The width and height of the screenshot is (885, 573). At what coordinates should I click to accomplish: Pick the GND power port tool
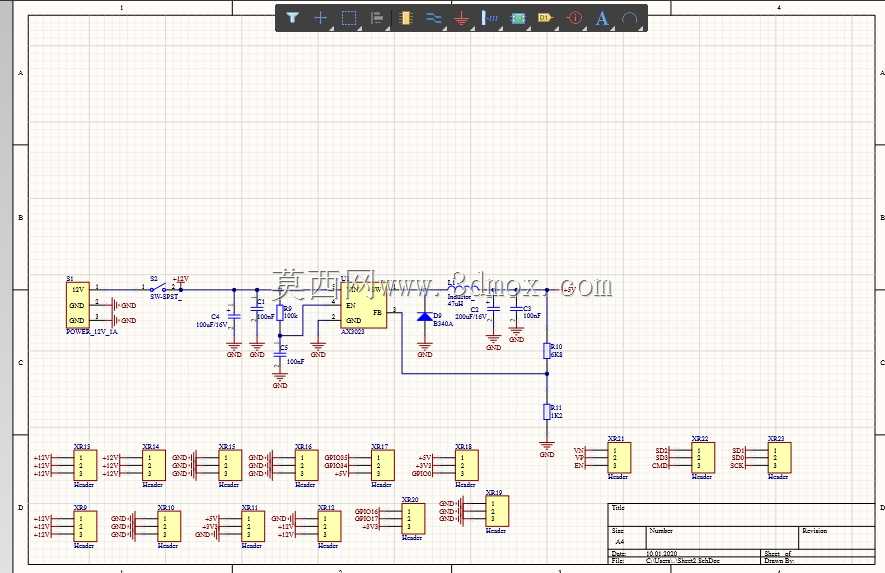462,18
